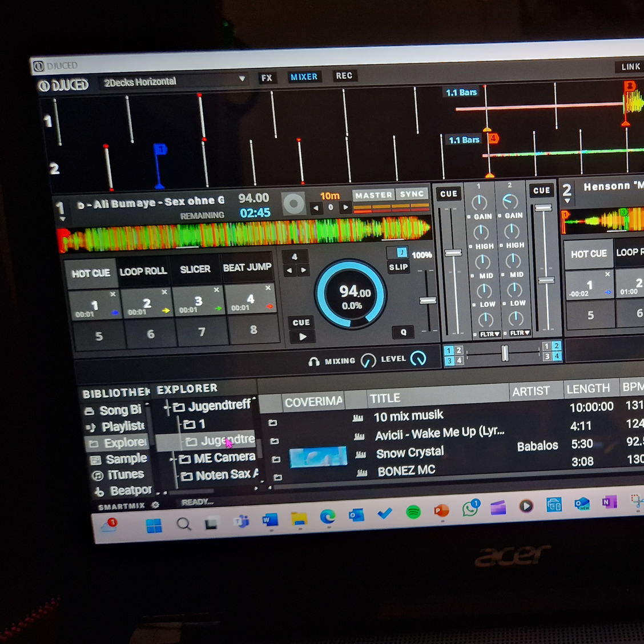Click the vinyl cover icon on deck 1

click(294, 203)
